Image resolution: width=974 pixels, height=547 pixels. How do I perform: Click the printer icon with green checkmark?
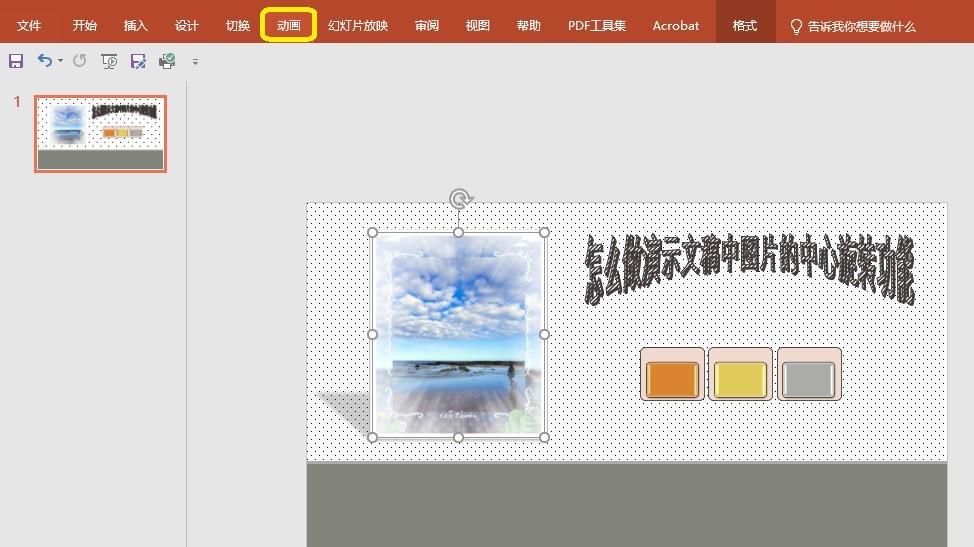[x=167, y=62]
